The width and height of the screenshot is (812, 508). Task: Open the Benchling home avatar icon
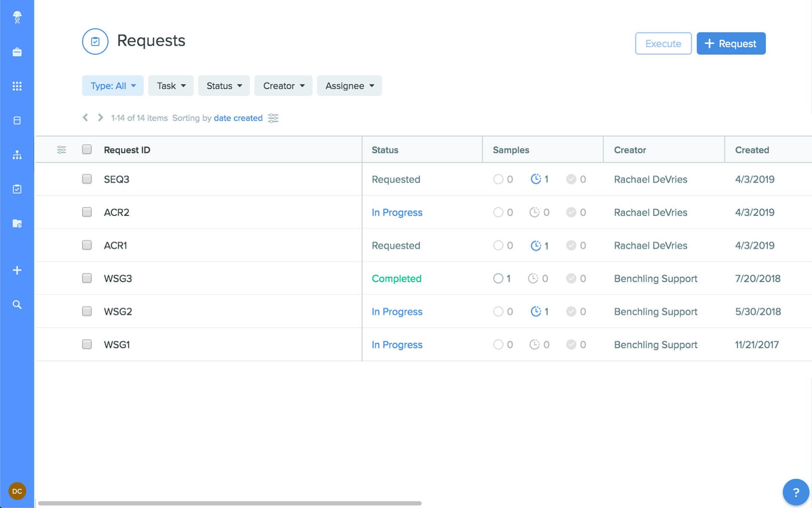point(17,17)
